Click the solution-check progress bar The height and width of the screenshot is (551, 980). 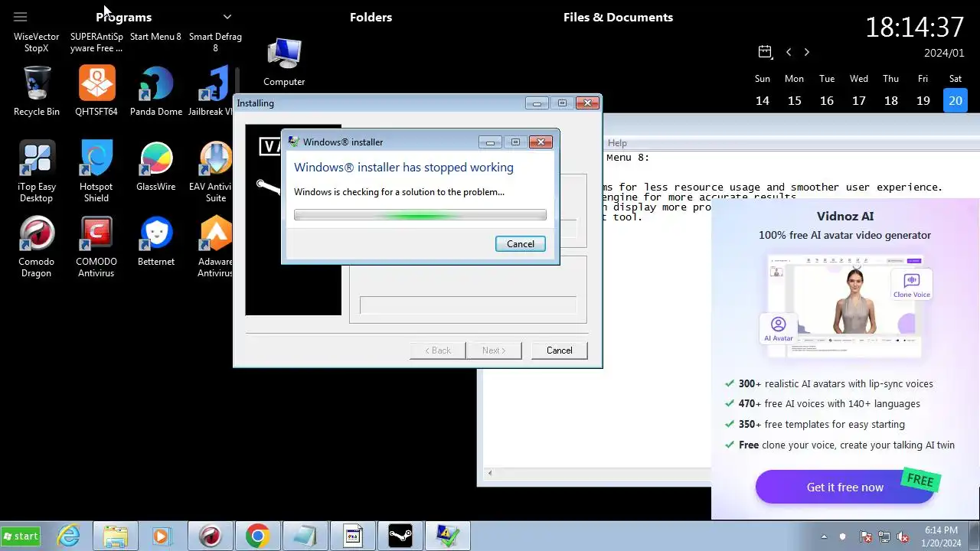(x=420, y=215)
